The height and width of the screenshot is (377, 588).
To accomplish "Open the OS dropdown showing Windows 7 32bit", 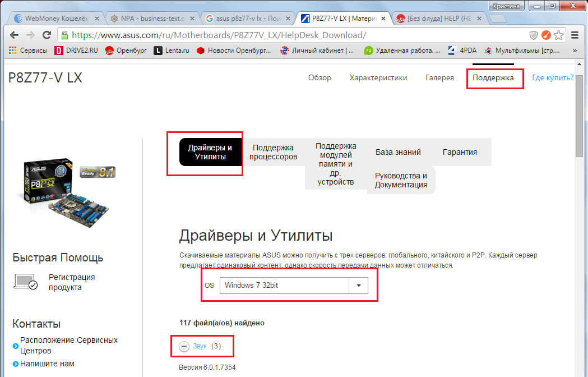I will point(294,286).
